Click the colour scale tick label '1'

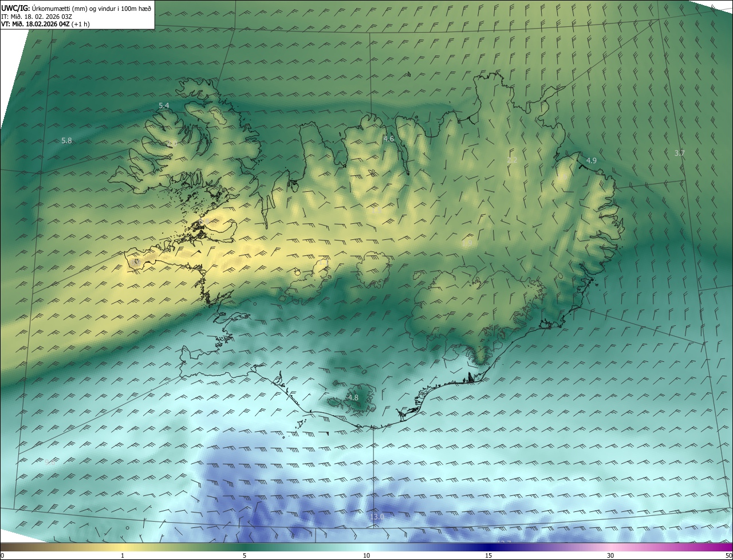tap(123, 555)
